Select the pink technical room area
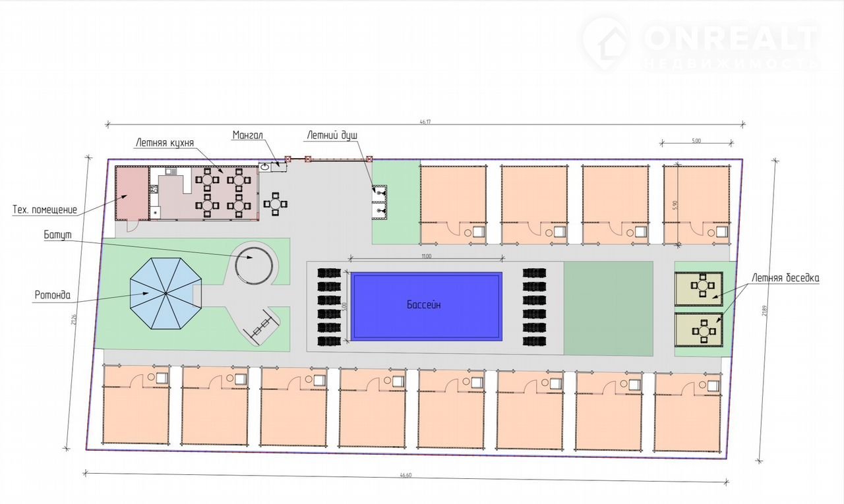This screenshot has width=844, height=504. (x=132, y=191)
